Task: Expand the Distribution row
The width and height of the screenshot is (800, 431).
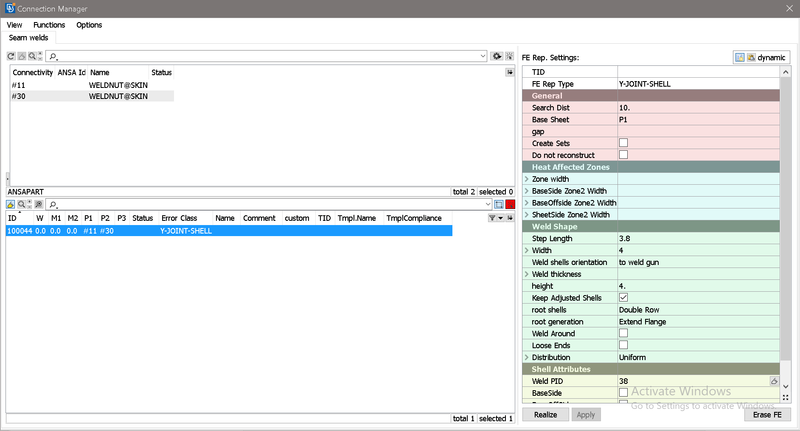Action: [x=527, y=357]
